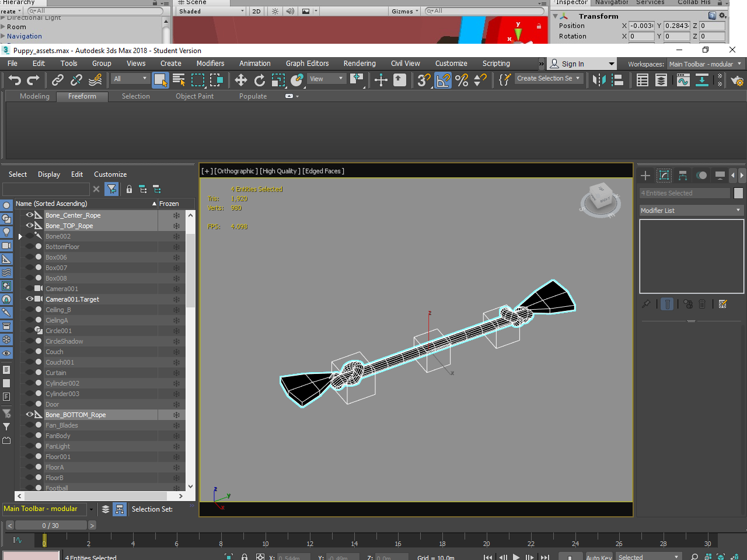Pin the modifier stack
The width and height of the screenshot is (747, 560).
click(646, 304)
